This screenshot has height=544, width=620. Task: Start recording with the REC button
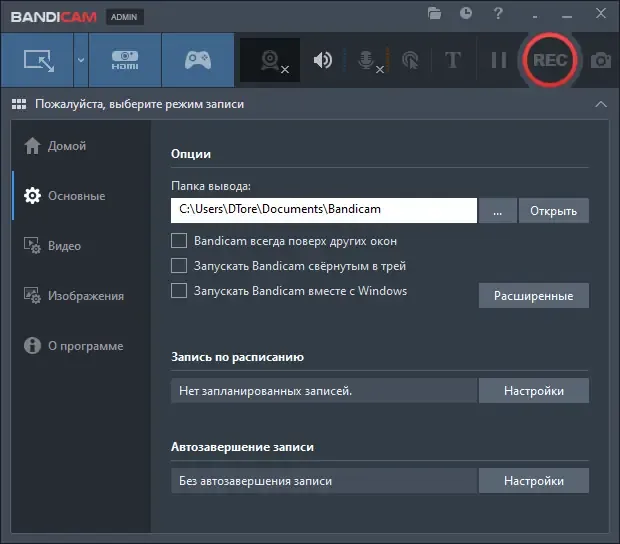(x=550, y=60)
